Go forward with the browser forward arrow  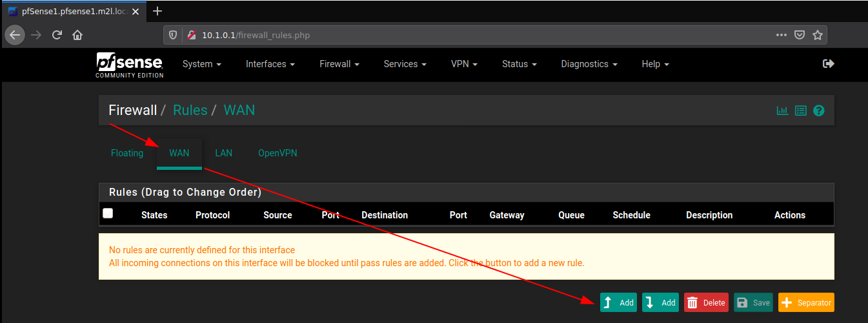tap(36, 35)
